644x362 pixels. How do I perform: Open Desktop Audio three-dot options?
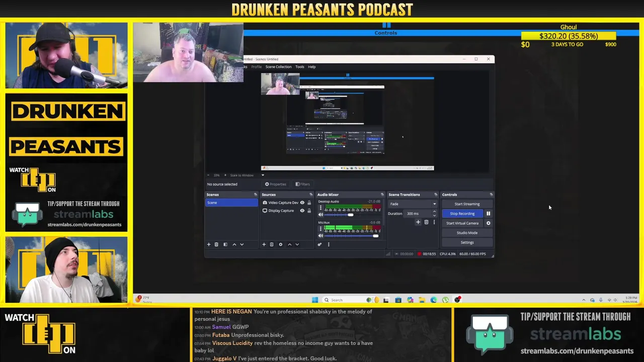pos(320,208)
